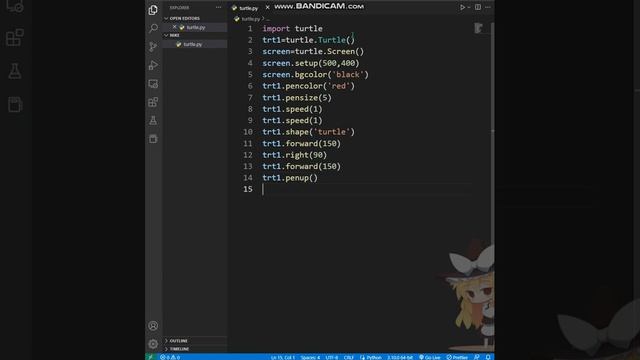
Task: Click line number 8 in the gutter
Action: 250,109
